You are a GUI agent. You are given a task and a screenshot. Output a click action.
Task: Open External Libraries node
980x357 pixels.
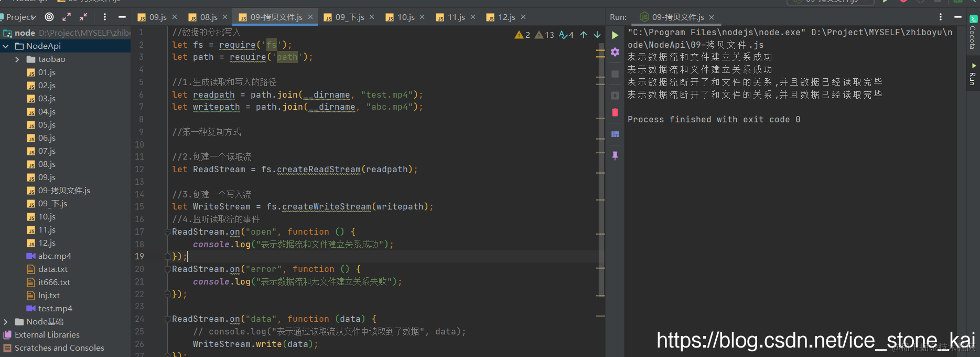point(47,335)
